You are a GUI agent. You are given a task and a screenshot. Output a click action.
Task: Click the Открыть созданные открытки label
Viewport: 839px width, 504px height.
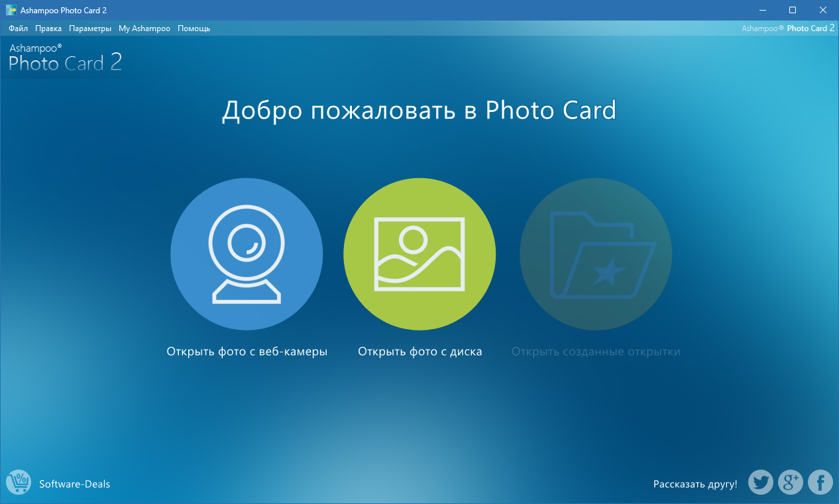coord(596,352)
